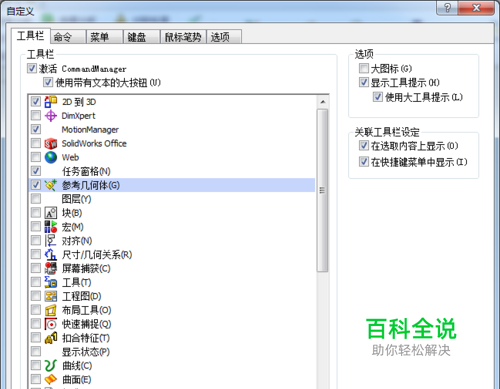This screenshot has height=389, width=500.
Task: Open the dialog help question mark button
Action: [x=447, y=8]
